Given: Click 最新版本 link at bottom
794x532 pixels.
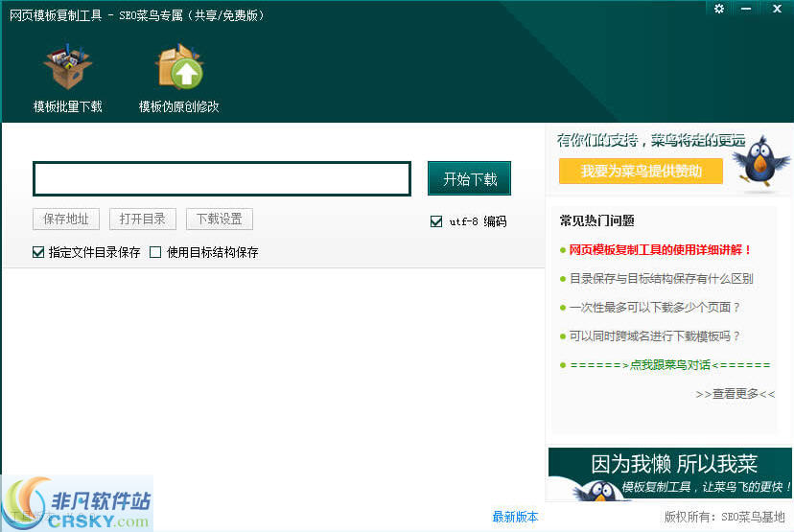Looking at the screenshot, I should (515, 517).
